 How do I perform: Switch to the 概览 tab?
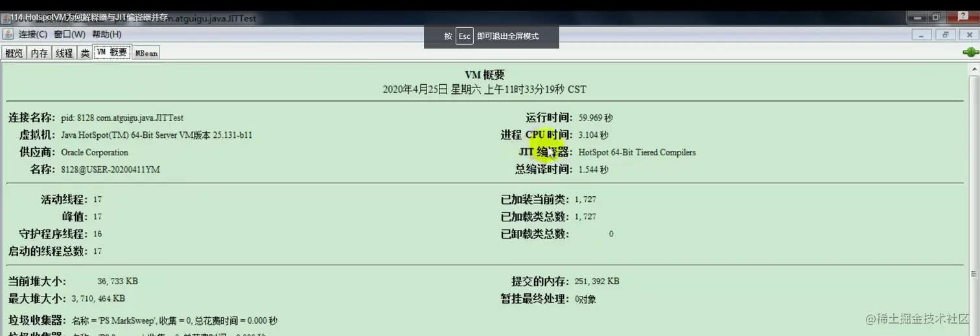point(14,53)
